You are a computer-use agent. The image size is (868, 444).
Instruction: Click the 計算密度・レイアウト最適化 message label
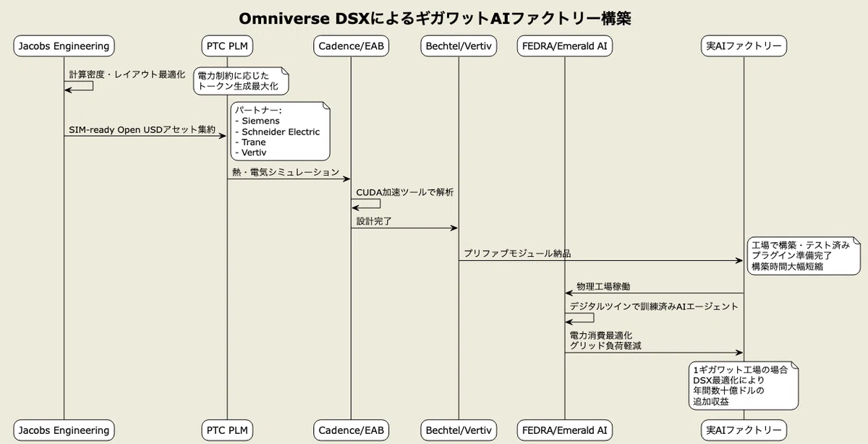click(x=127, y=74)
